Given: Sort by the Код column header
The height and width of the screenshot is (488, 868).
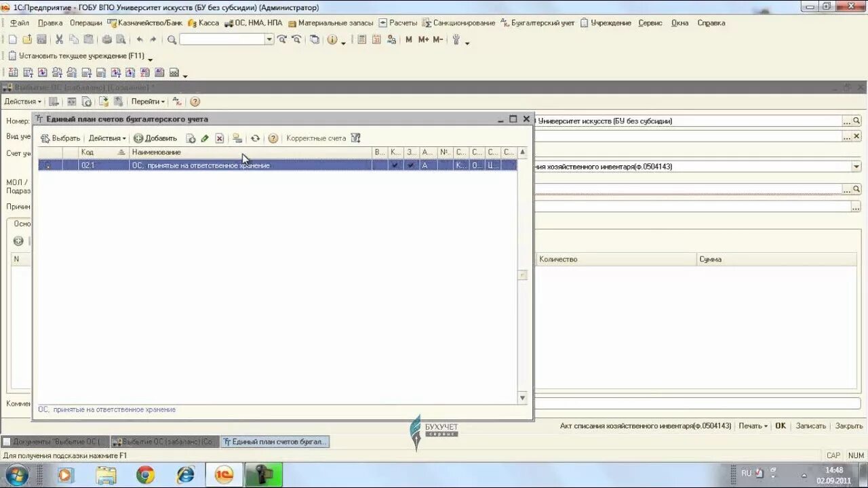Looking at the screenshot, I should pyautogui.click(x=103, y=152).
